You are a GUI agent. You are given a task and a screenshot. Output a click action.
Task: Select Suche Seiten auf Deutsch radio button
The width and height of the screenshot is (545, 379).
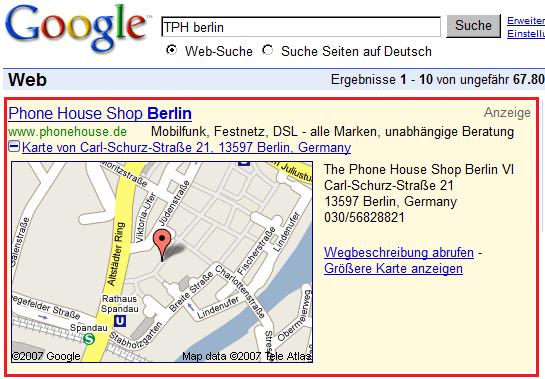[x=268, y=50]
